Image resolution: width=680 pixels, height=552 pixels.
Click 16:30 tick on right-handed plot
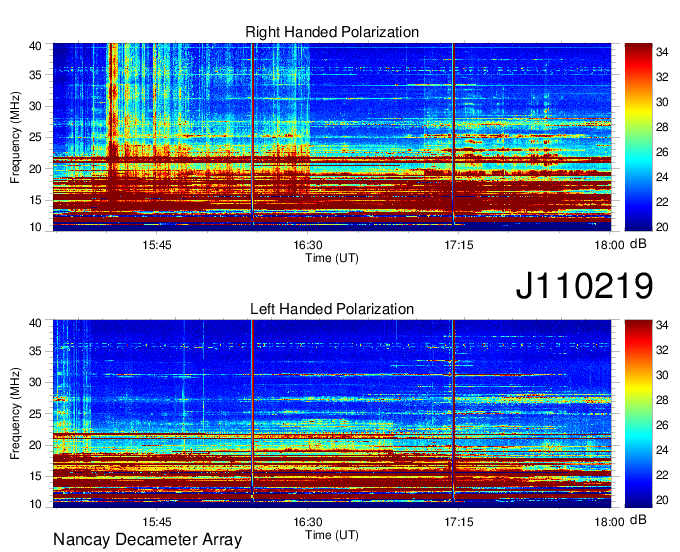pos(307,245)
